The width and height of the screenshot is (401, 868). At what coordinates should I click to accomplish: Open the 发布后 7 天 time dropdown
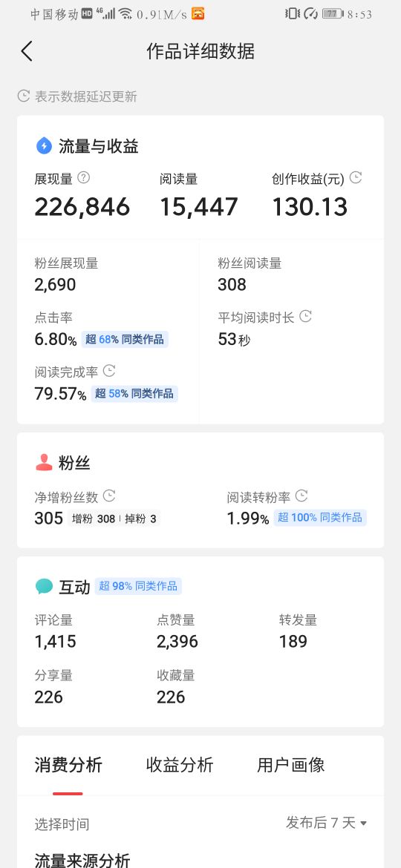[326, 823]
